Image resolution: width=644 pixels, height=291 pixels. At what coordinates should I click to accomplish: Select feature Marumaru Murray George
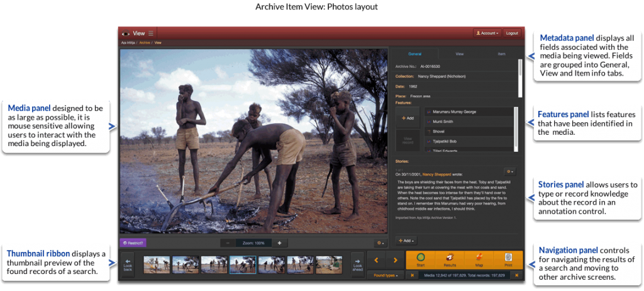pyautogui.click(x=469, y=111)
